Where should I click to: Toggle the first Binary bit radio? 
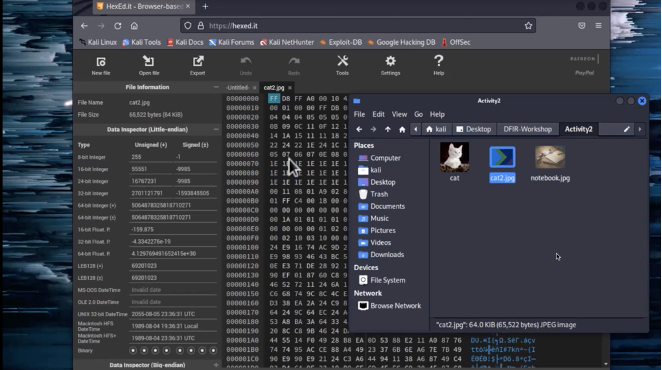(x=133, y=351)
